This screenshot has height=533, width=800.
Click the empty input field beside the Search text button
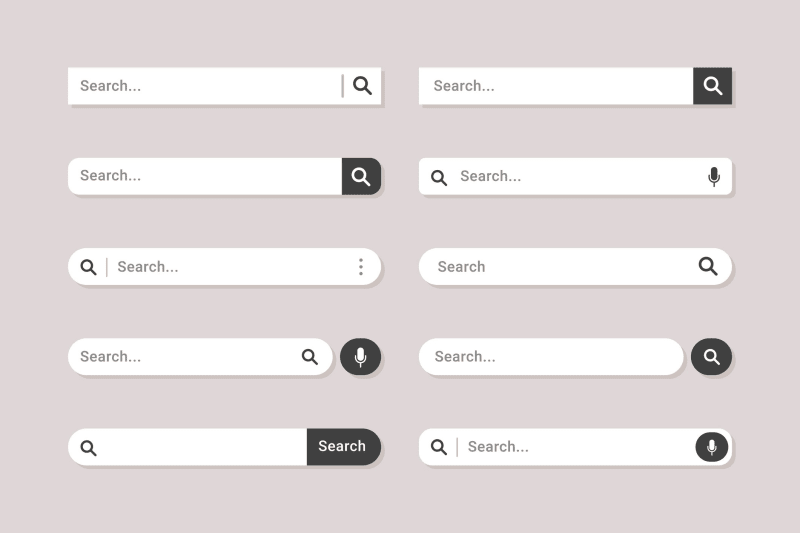coord(200,447)
